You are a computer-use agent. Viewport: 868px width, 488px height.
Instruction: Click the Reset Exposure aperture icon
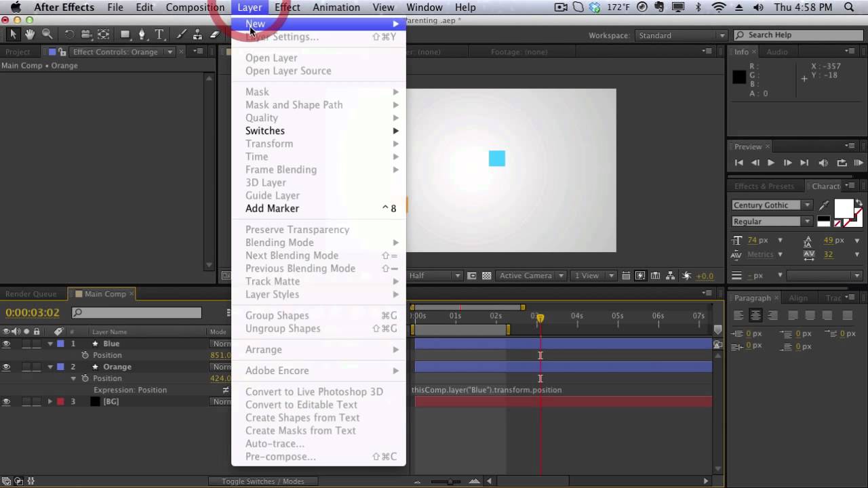tap(686, 276)
